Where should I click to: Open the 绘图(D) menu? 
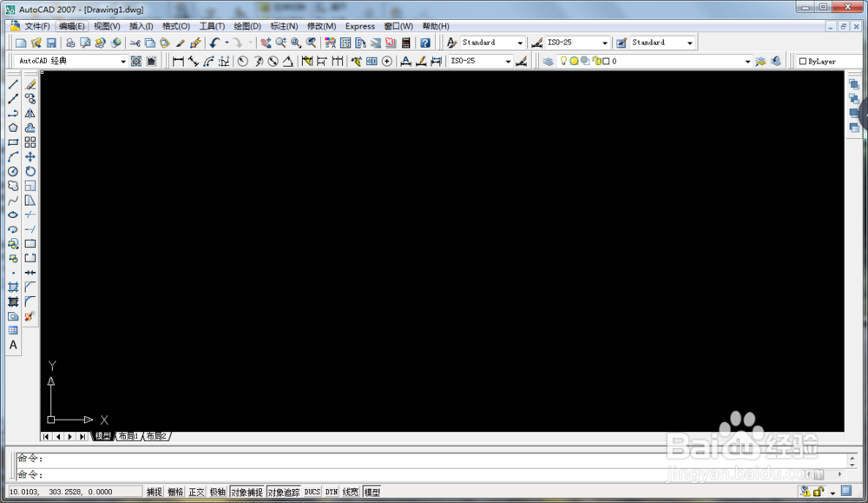click(x=247, y=26)
